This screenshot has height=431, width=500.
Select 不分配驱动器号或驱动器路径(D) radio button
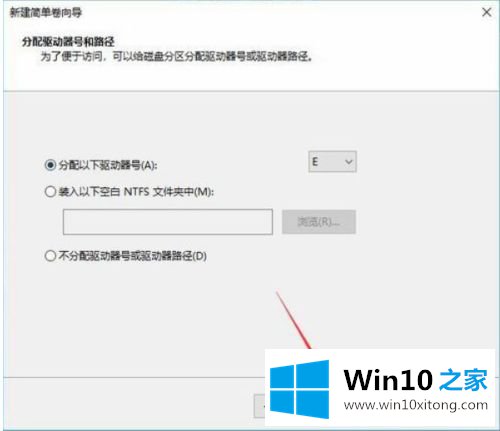[x=50, y=256]
